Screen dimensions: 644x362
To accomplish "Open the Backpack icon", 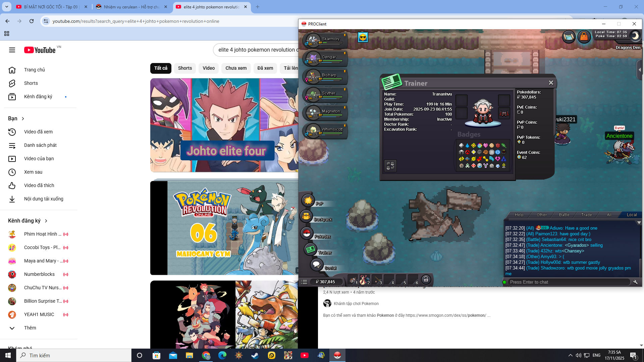I will 306,217.
